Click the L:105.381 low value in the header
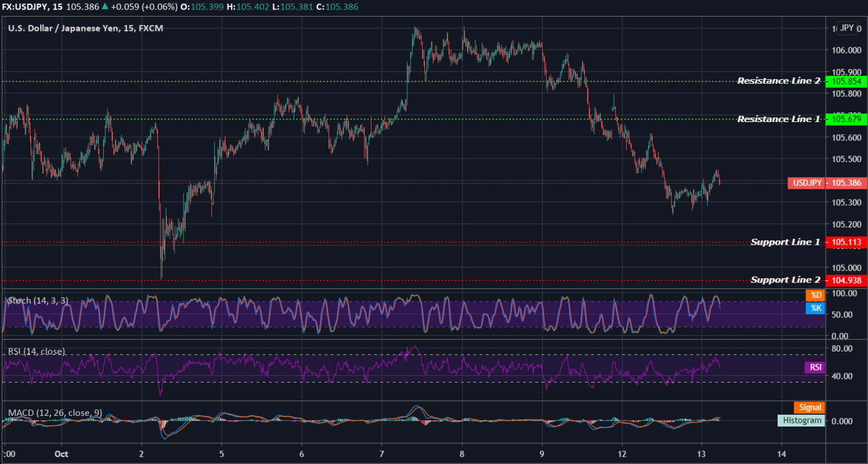This screenshot has height=464, width=868. click(293, 7)
